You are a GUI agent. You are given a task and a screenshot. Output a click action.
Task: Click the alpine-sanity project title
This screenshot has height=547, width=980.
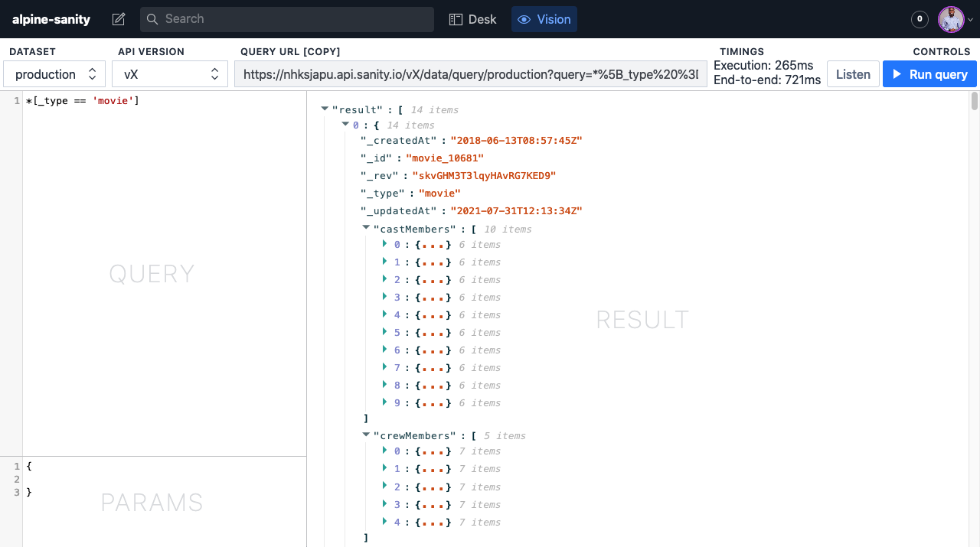point(51,19)
